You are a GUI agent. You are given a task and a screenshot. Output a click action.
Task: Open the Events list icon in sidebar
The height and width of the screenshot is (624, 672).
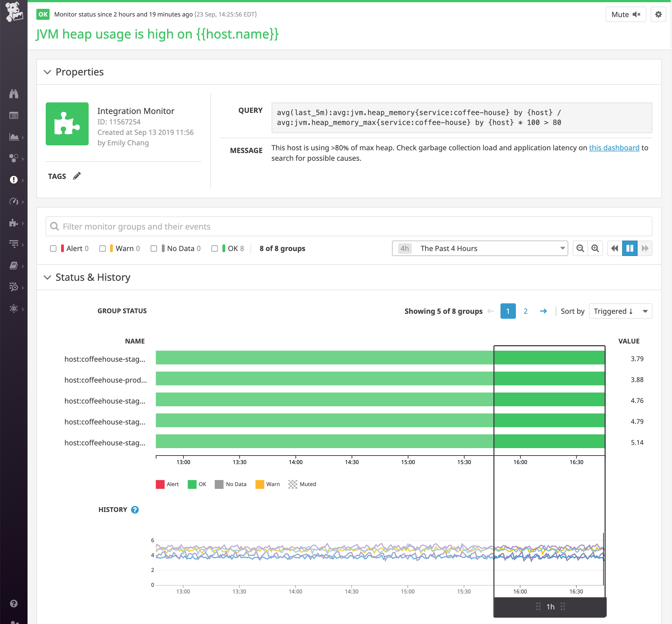[13, 115]
